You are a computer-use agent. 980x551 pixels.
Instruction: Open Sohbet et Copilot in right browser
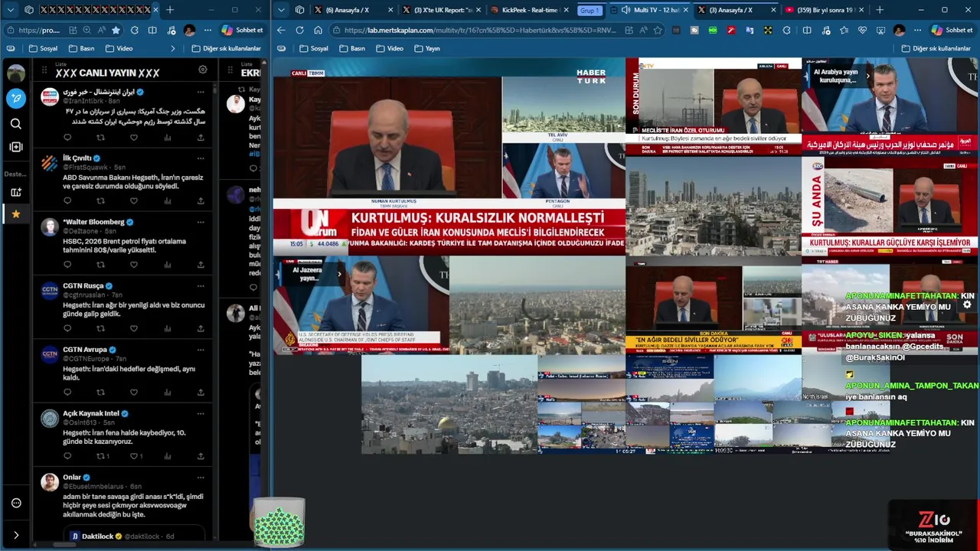pos(952,30)
